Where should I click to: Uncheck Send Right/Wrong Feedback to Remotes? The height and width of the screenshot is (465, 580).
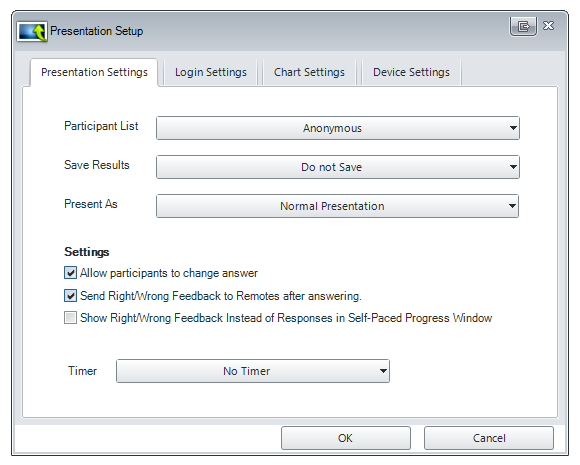(x=70, y=296)
